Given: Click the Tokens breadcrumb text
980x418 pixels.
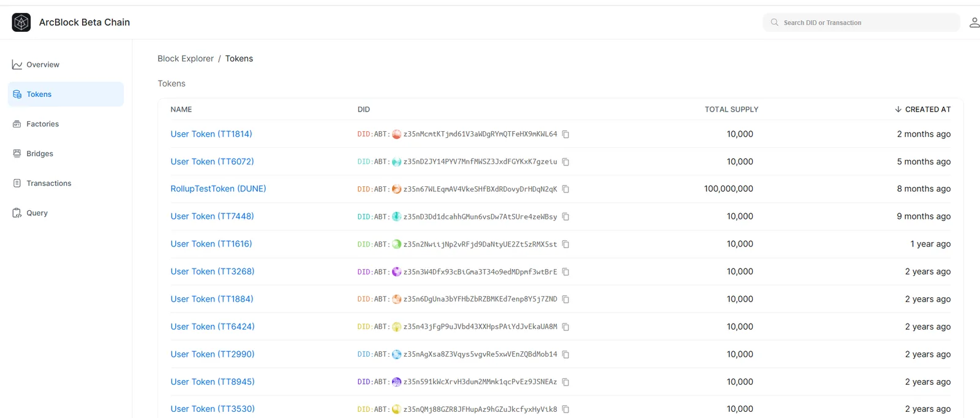Looking at the screenshot, I should click(239, 59).
